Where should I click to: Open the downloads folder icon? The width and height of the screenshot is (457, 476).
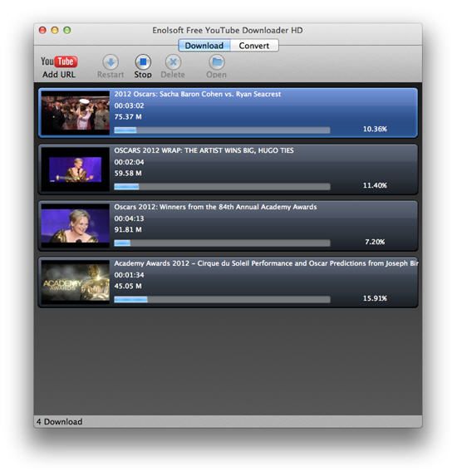point(217,62)
